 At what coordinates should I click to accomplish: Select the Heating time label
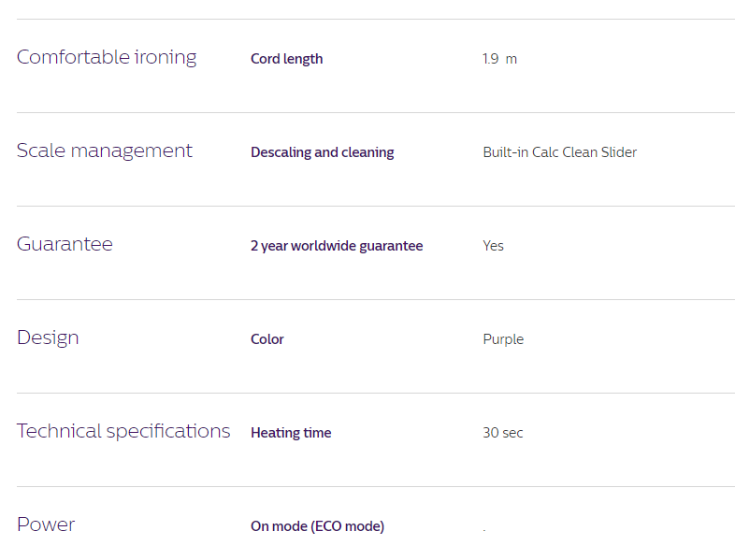(291, 433)
